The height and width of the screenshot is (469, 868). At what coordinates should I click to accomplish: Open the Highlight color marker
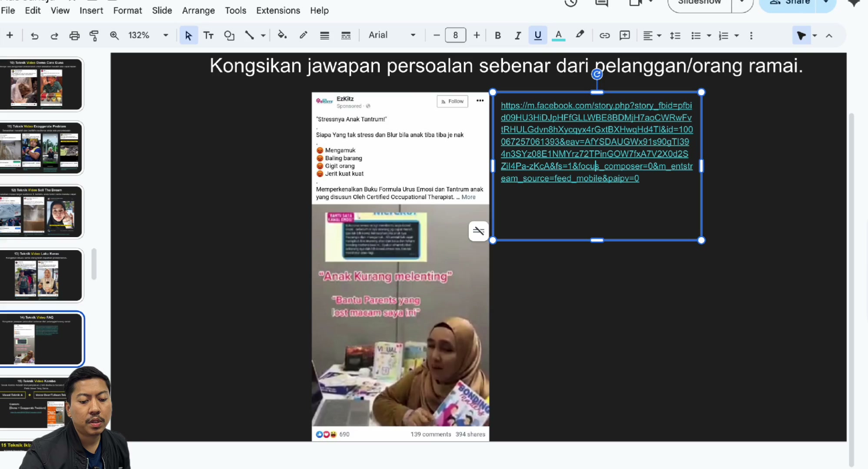tap(580, 35)
